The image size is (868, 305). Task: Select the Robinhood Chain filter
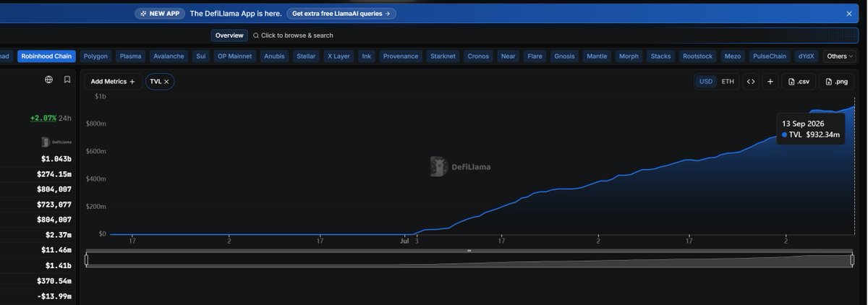point(46,56)
